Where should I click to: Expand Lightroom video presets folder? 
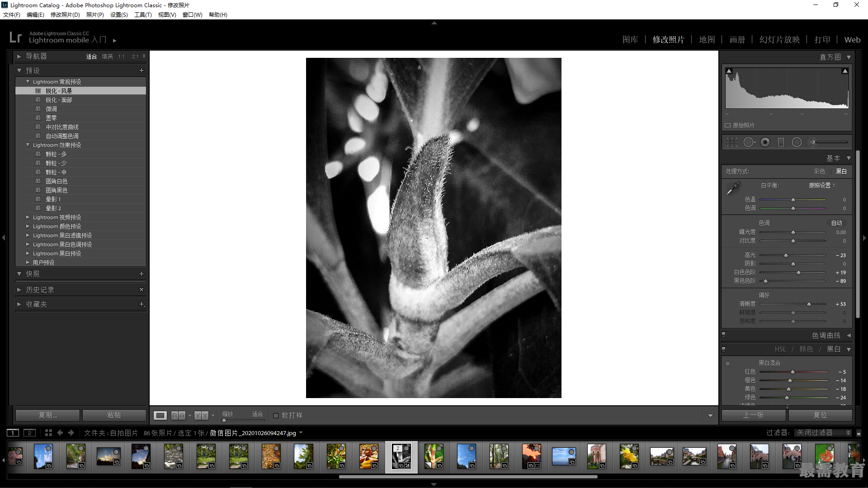click(28, 217)
